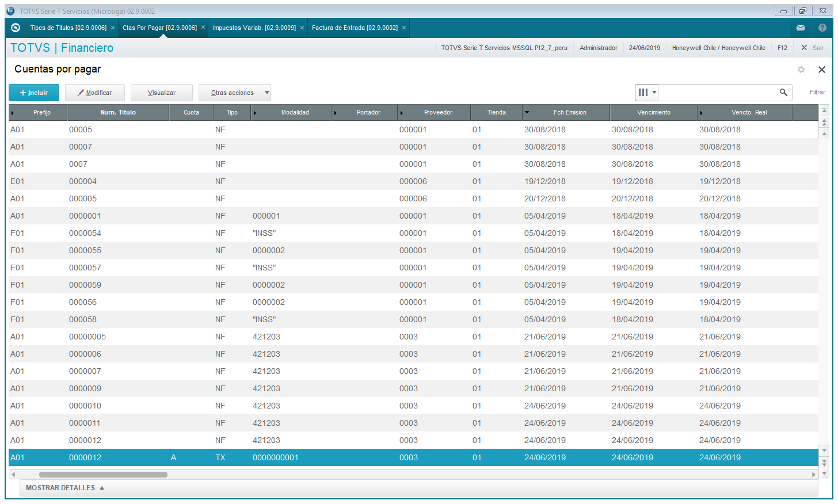Click the page-up double arrow
This screenshot has height=504, width=838.
[x=824, y=122]
